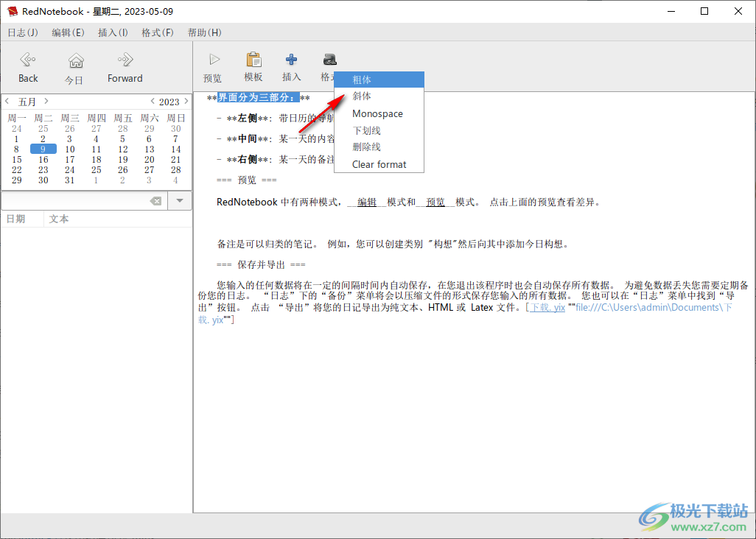Go to next year arrow
Screen dimensions: 756x539
coord(186,101)
